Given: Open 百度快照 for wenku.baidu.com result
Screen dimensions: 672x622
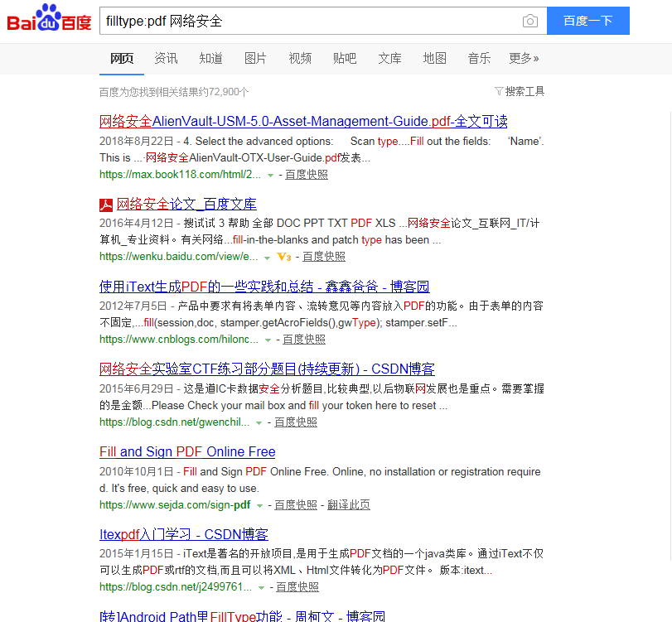Looking at the screenshot, I should pos(324,257).
